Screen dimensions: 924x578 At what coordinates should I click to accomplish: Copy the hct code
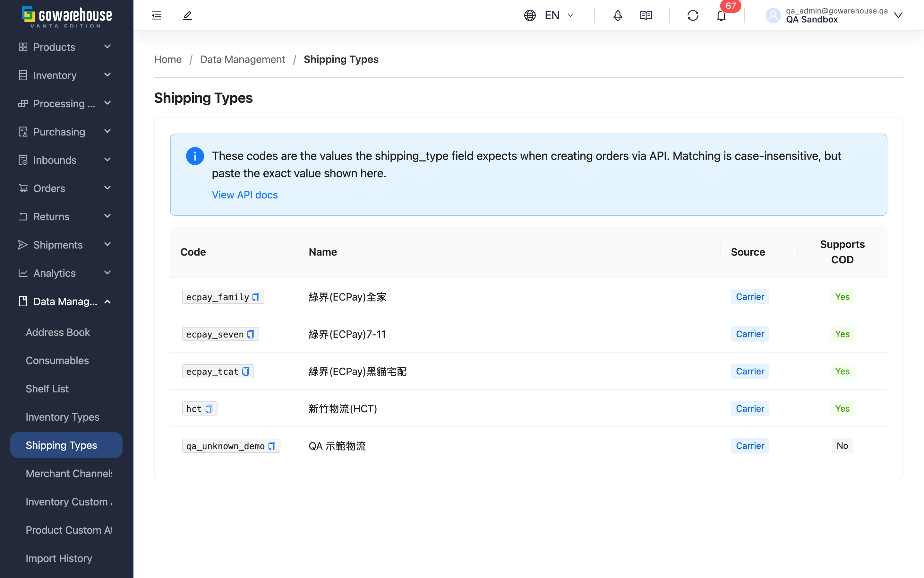click(x=209, y=409)
